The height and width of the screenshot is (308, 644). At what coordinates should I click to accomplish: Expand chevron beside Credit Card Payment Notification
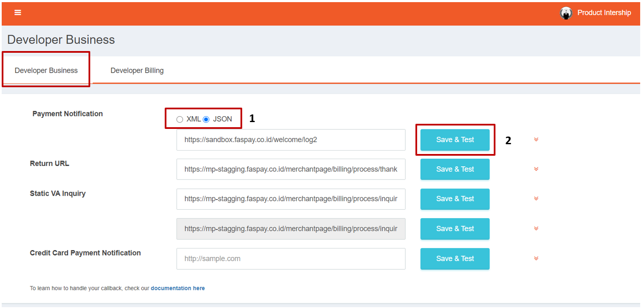(536, 258)
